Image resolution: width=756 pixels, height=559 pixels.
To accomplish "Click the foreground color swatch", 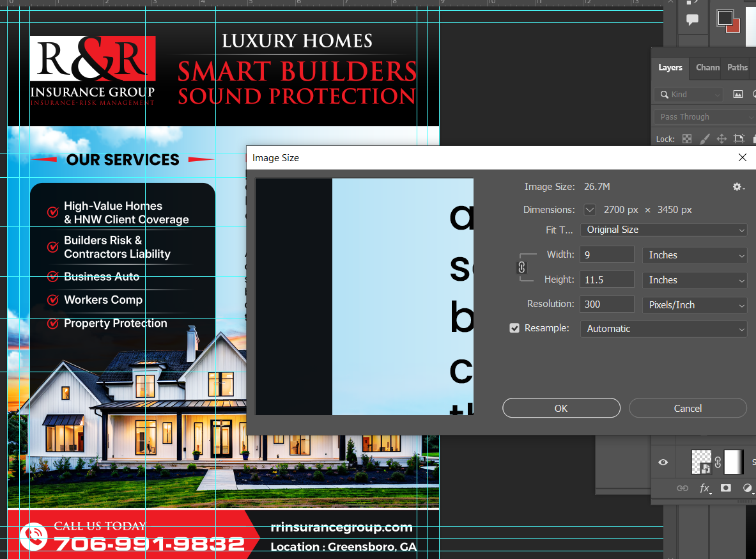I will tap(724, 18).
